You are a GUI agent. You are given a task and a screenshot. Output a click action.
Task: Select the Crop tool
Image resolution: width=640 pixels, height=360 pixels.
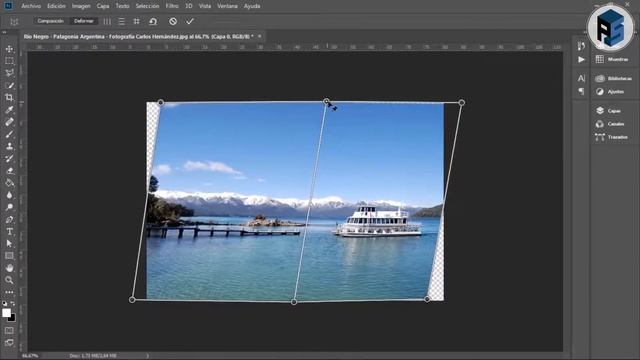[x=9, y=98]
